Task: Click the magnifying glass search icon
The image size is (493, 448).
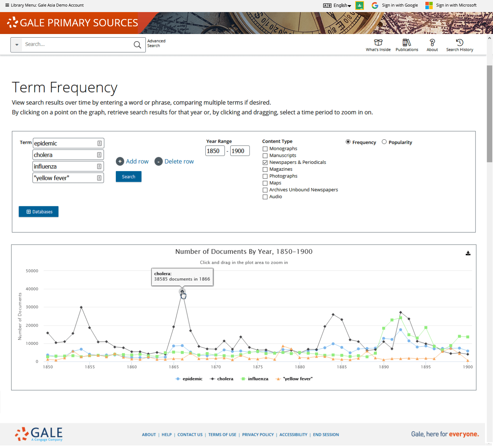Action: pyautogui.click(x=137, y=45)
